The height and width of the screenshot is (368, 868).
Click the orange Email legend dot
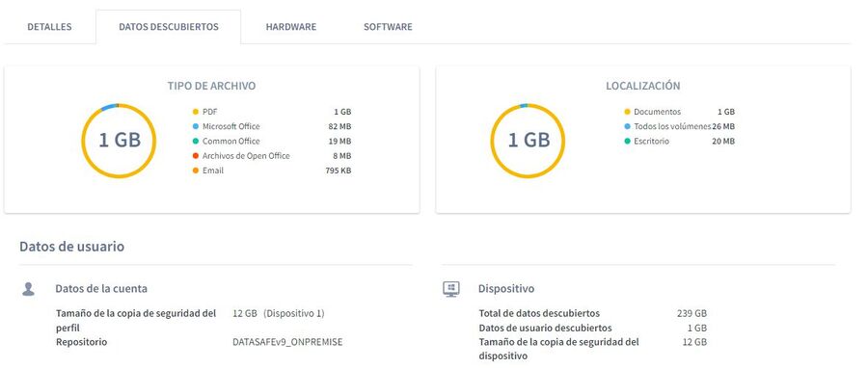coord(196,171)
